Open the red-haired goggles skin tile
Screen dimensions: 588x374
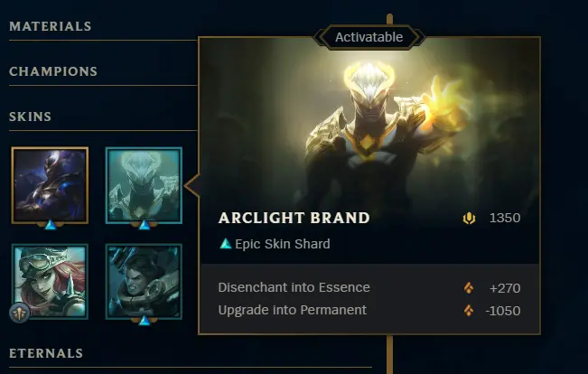(50, 281)
